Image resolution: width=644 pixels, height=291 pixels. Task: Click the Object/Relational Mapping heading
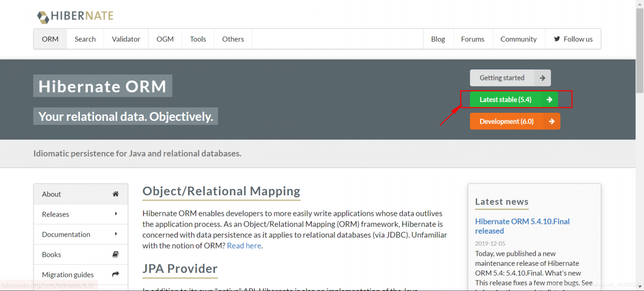pos(221,191)
